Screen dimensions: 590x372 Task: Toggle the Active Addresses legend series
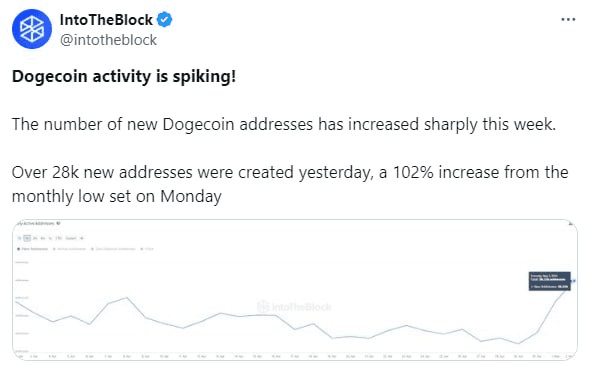coord(69,249)
